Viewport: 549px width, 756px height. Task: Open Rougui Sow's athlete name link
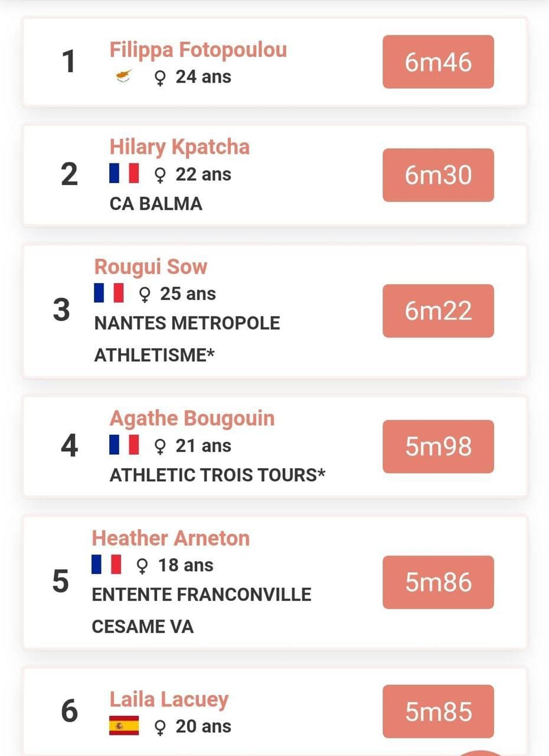click(151, 266)
